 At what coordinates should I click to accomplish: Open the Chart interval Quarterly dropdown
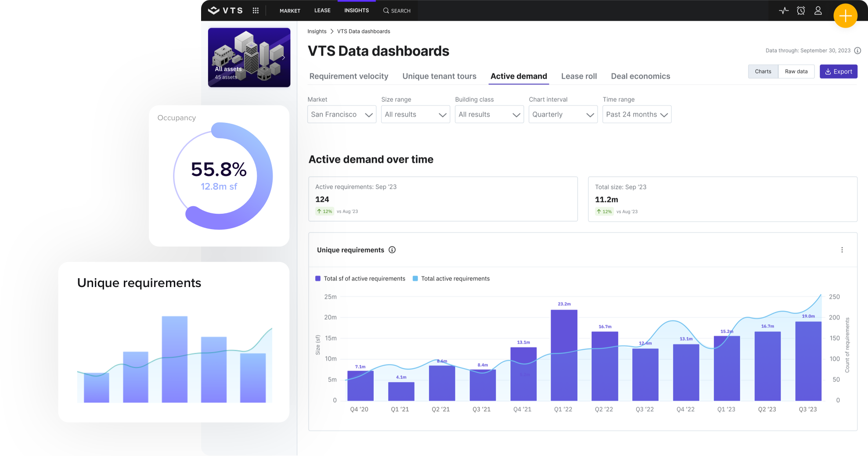pos(563,115)
